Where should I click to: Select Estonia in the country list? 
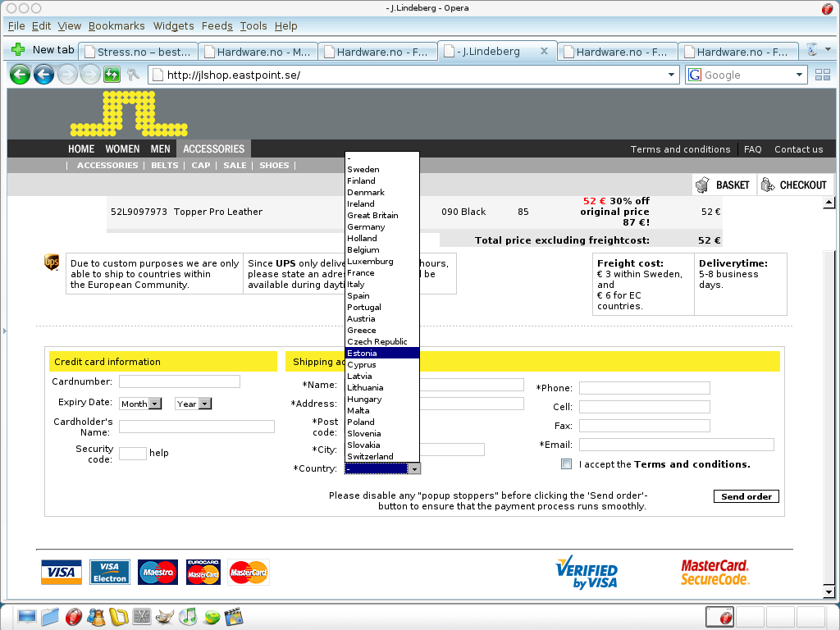[x=382, y=353]
